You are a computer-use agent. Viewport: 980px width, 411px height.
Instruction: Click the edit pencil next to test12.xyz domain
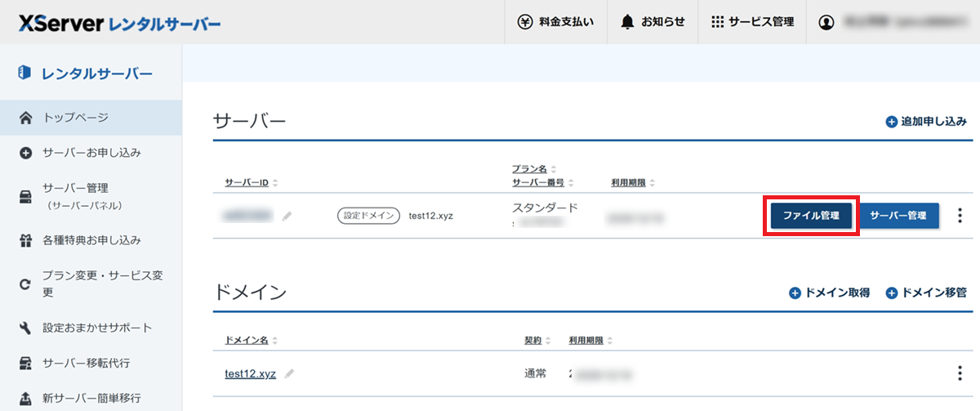[x=290, y=373]
